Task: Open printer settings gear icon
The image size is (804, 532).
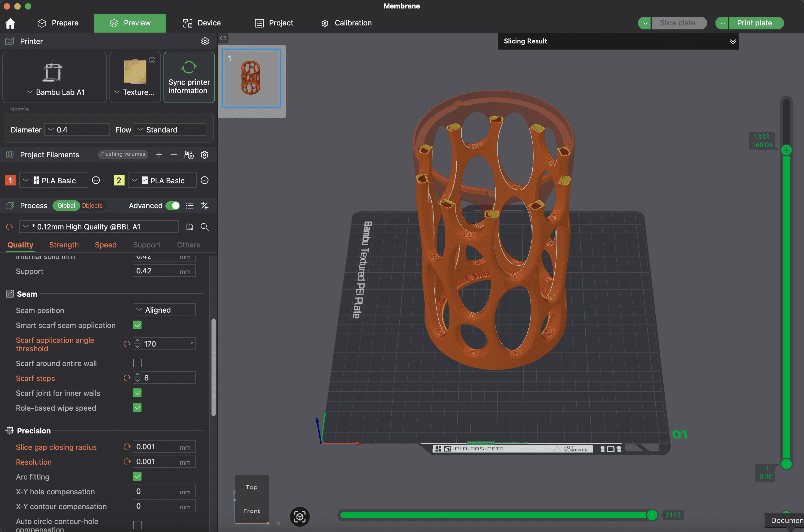Action: [205, 41]
